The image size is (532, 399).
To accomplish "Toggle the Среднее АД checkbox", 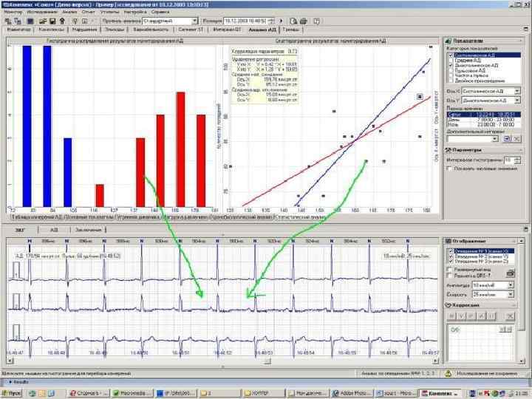I will 451,60.
